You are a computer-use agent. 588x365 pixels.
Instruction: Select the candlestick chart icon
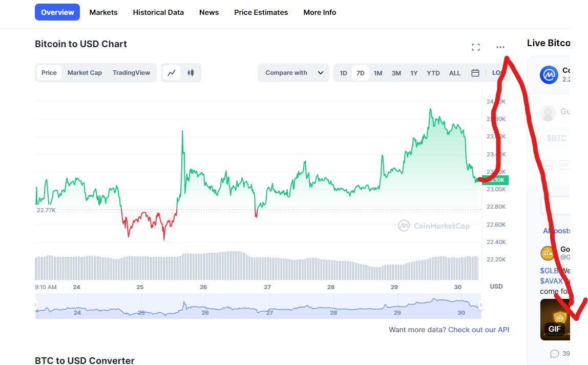click(191, 73)
